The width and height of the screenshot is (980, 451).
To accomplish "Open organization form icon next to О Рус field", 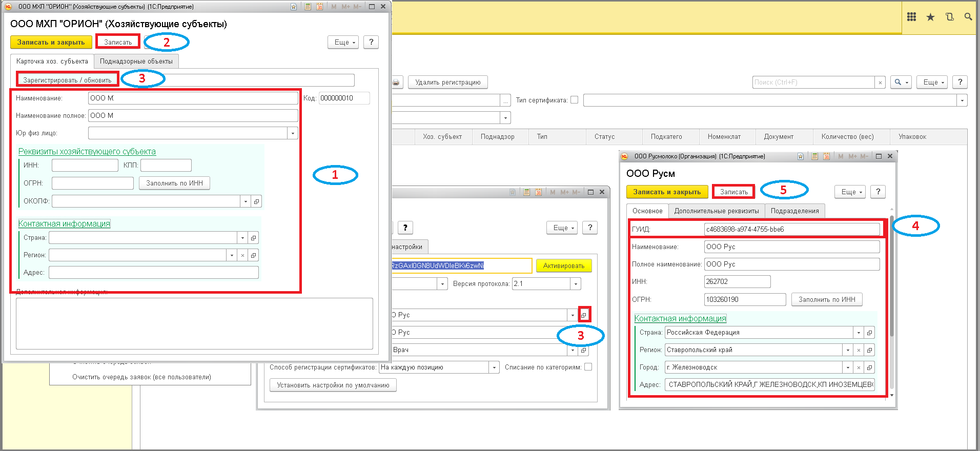I will [584, 315].
